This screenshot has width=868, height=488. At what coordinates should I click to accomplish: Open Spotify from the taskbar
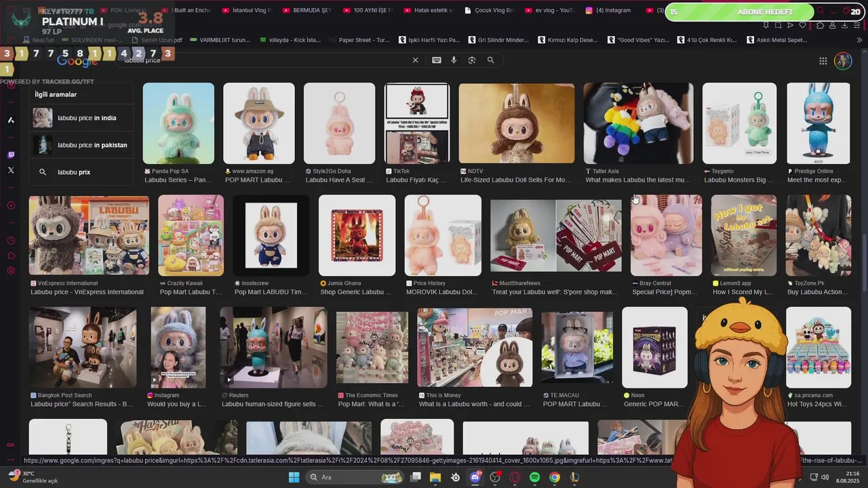click(x=534, y=477)
